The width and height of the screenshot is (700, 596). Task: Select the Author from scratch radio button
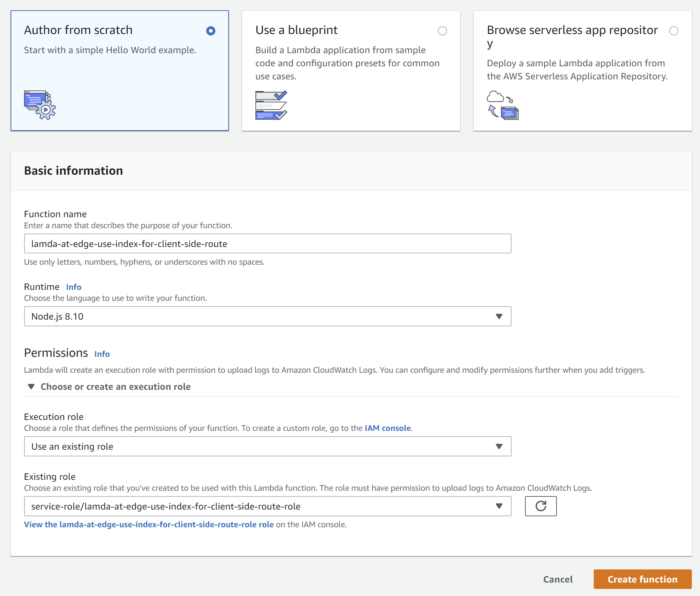coord(211,31)
